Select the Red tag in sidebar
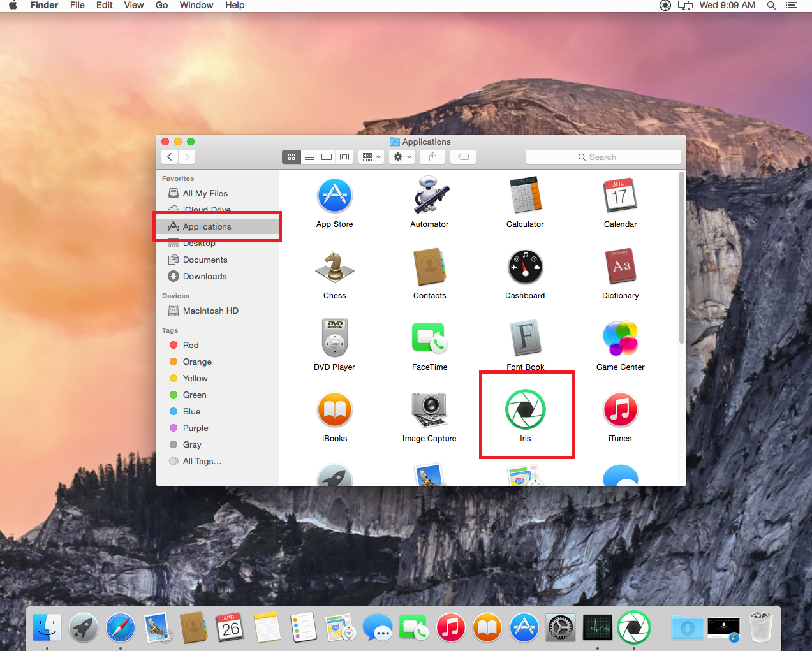The width and height of the screenshot is (812, 651). click(x=218, y=345)
